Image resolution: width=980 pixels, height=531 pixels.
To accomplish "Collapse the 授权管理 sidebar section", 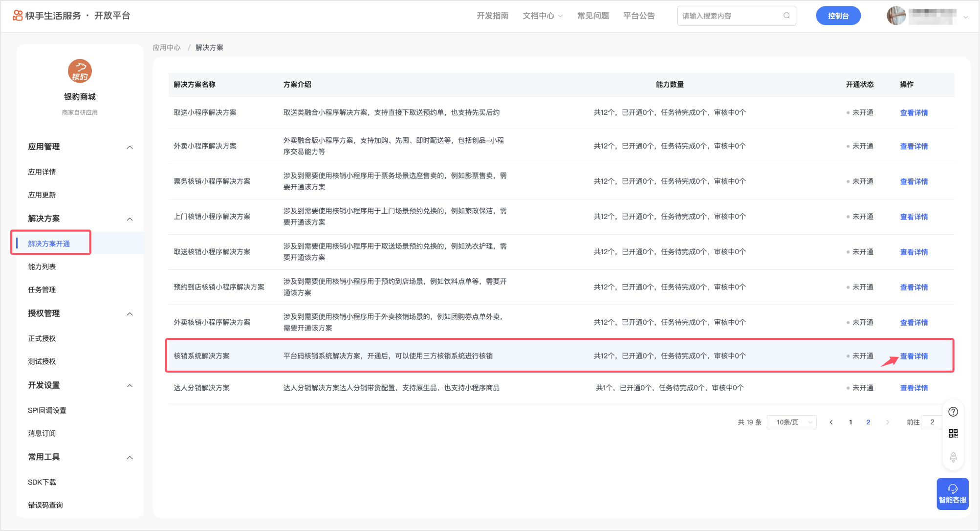I will 130,314.
